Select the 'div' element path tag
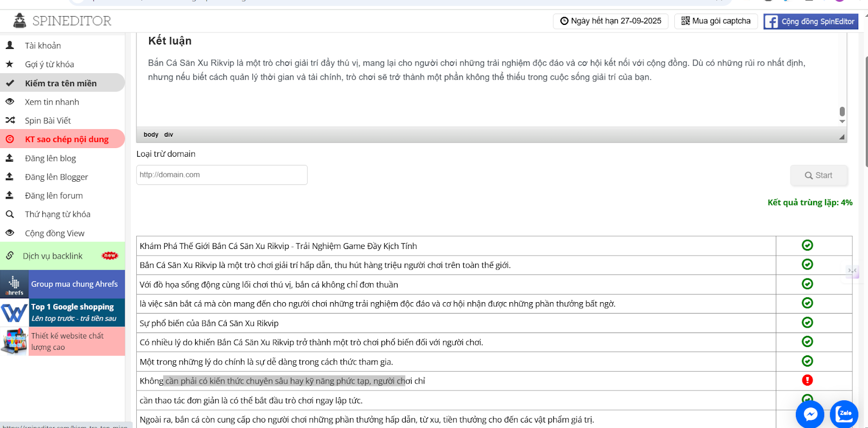 click(169, 135)
